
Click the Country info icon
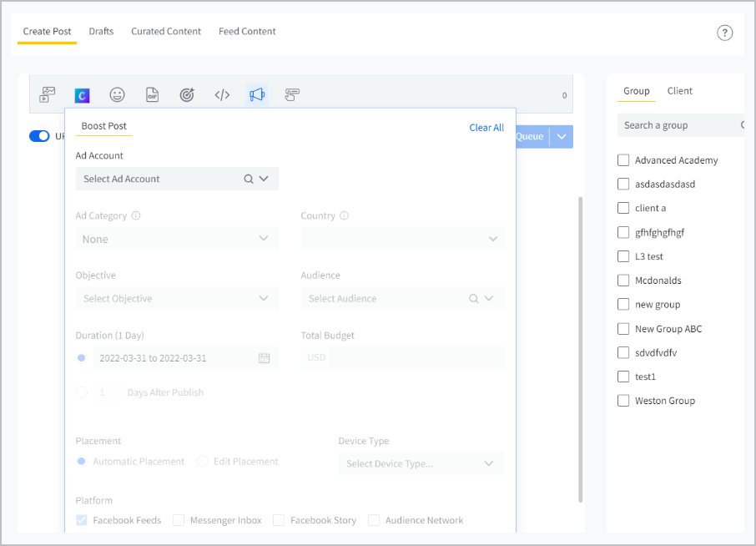(x=344, y=215)
